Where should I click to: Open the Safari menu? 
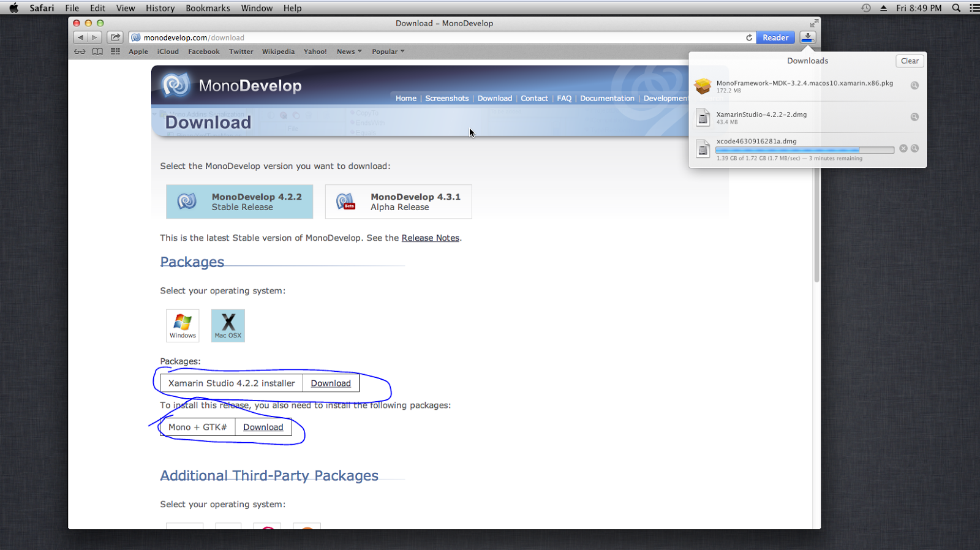(42, 8)
